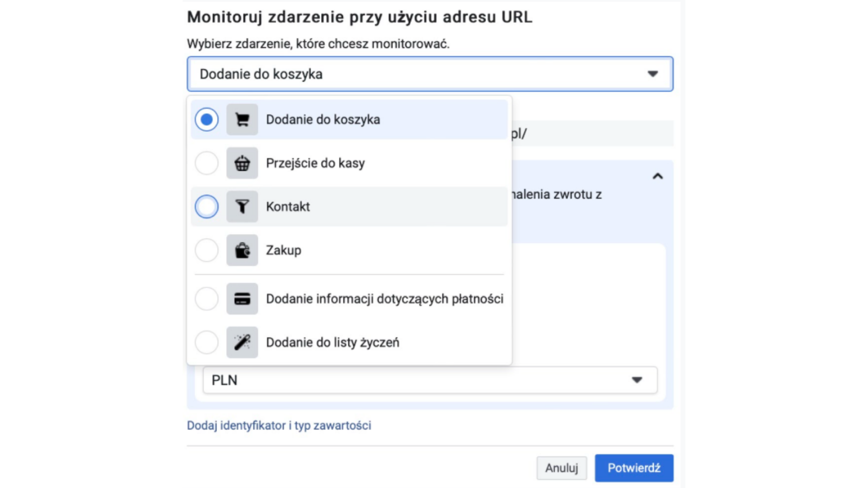Click the shopping cart icon for Dodanie do koszyka

tap(242, 119)
